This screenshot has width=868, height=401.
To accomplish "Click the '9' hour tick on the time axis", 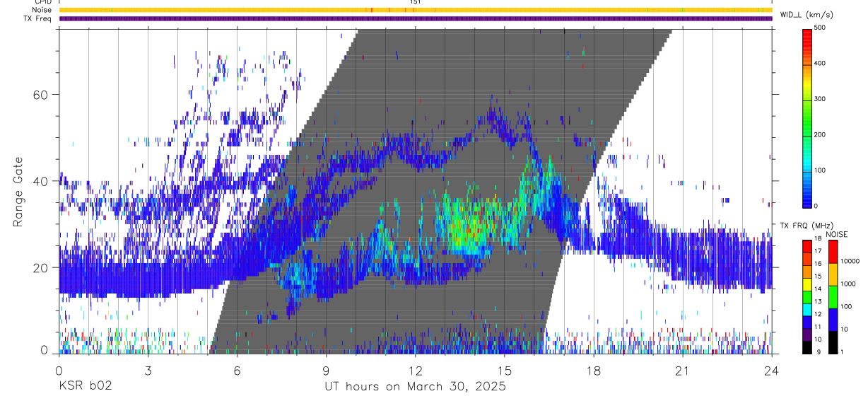I will pyautogui.click(x=326, y=371).
